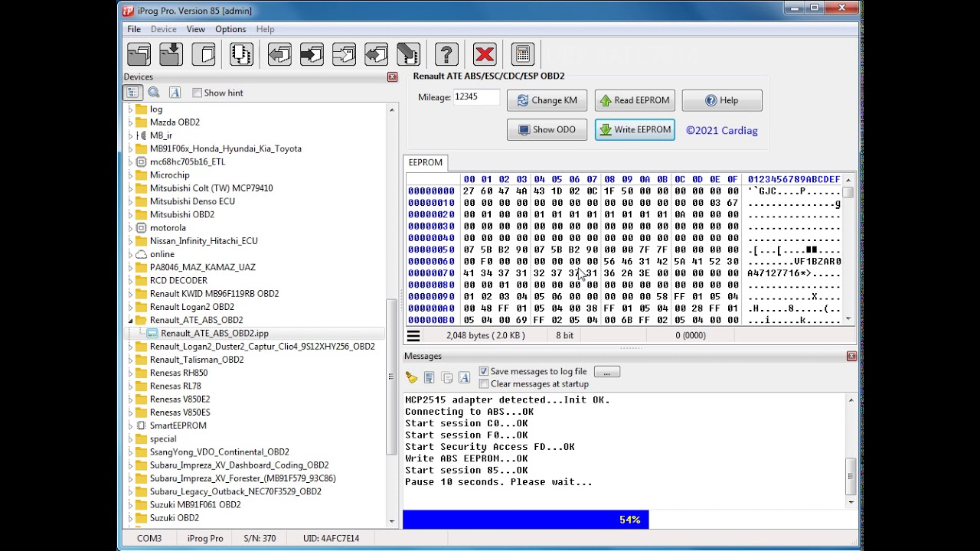Click the Write EEPROM button

(635, 129)
